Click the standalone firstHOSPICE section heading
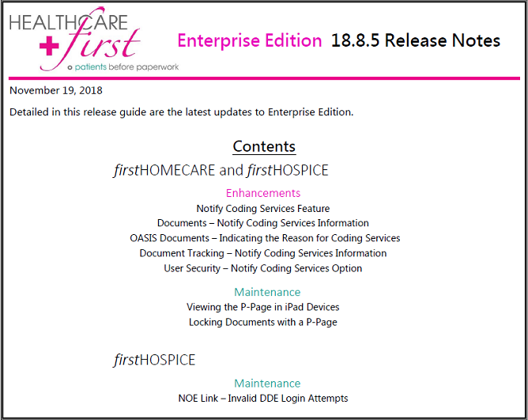Screen dimensions: 528x420 tap(154, 360)
